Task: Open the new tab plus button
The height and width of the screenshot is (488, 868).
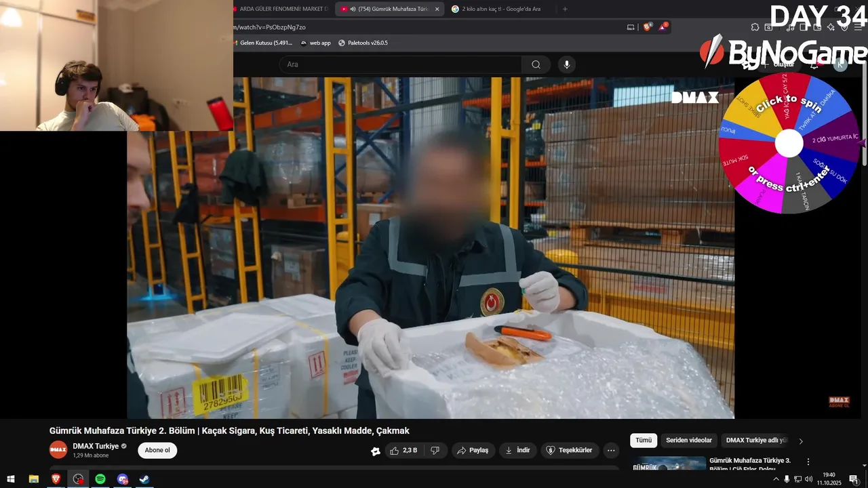Action: point(565,9)
